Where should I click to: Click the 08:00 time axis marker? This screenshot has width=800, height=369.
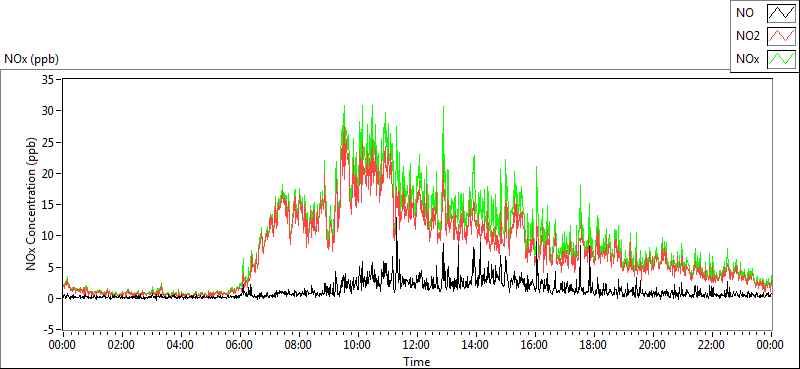coord(298,345)
